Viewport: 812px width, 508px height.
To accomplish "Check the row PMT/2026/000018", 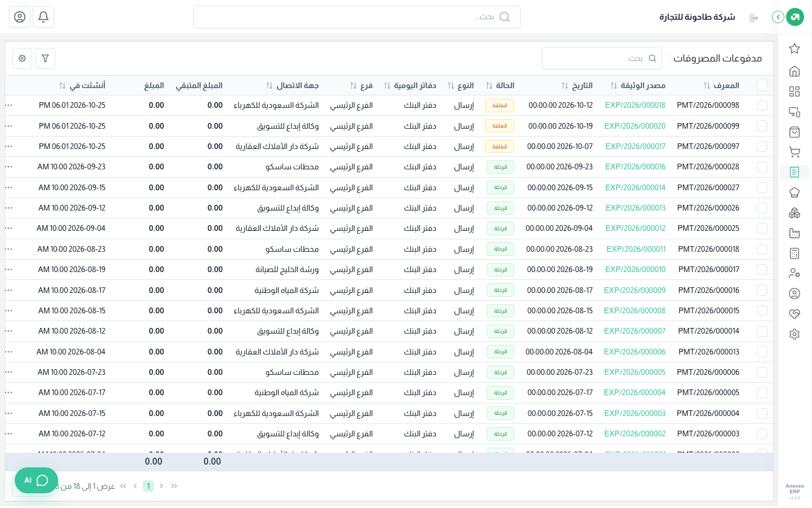I will coord(762,249).
